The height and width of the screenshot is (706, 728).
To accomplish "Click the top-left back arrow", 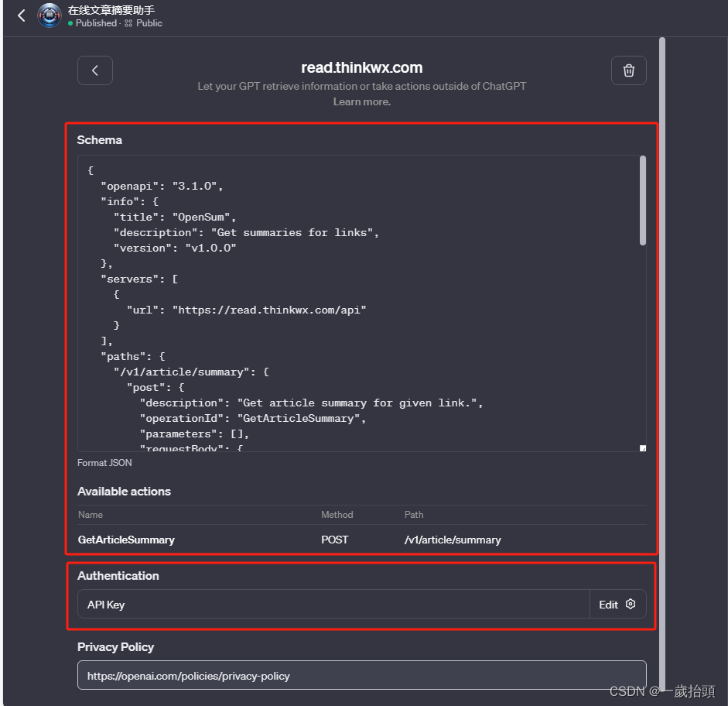I will (x=22, y=15).
